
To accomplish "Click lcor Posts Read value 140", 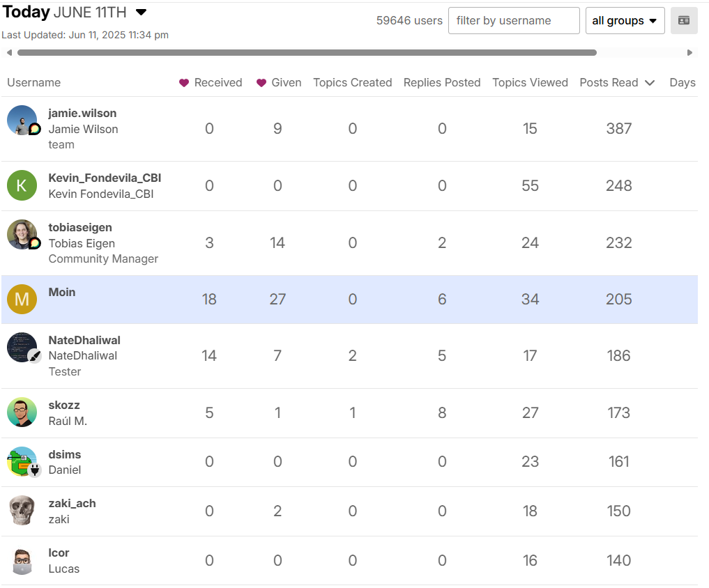I will click(618, 560).
